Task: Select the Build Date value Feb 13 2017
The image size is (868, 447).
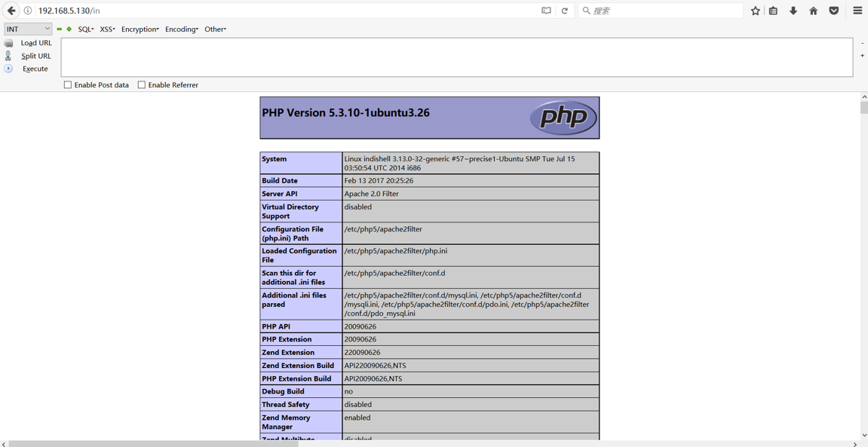Action: click(x=379, y=180)
